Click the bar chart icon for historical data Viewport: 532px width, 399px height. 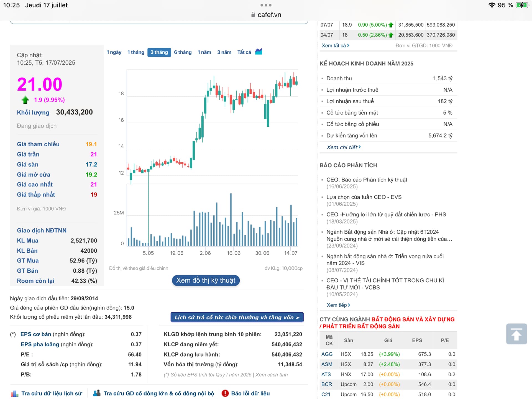(14, 393)
